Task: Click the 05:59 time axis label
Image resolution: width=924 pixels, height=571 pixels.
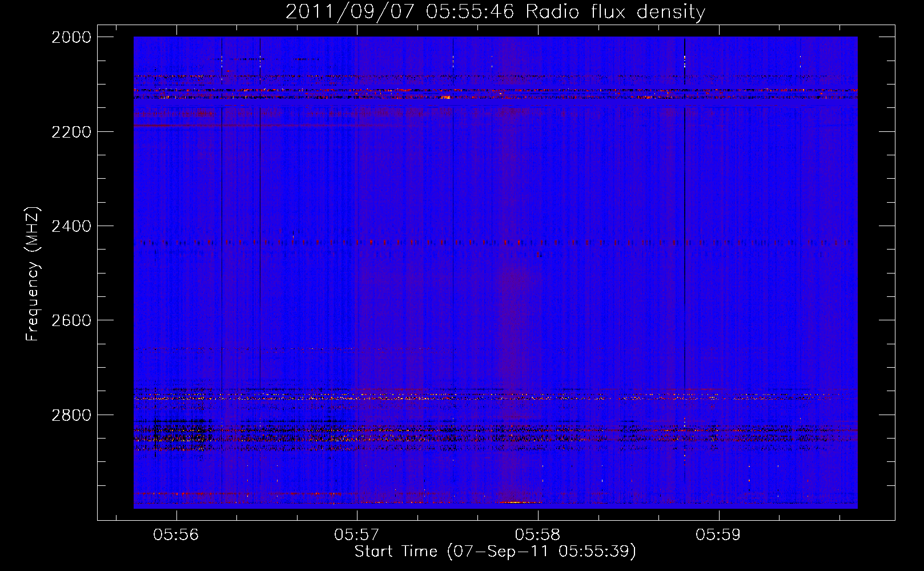Action: pyautogui.click(x=718, y=534)
